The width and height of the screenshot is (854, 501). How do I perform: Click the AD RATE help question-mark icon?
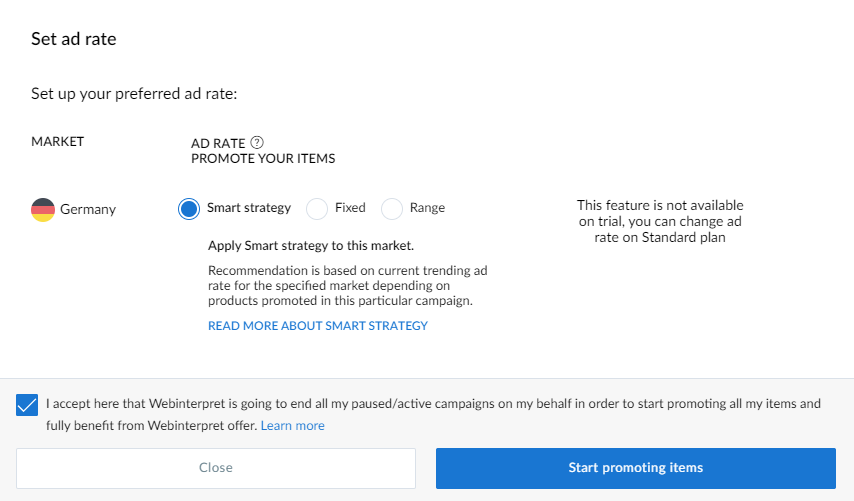tap(257, 143)
